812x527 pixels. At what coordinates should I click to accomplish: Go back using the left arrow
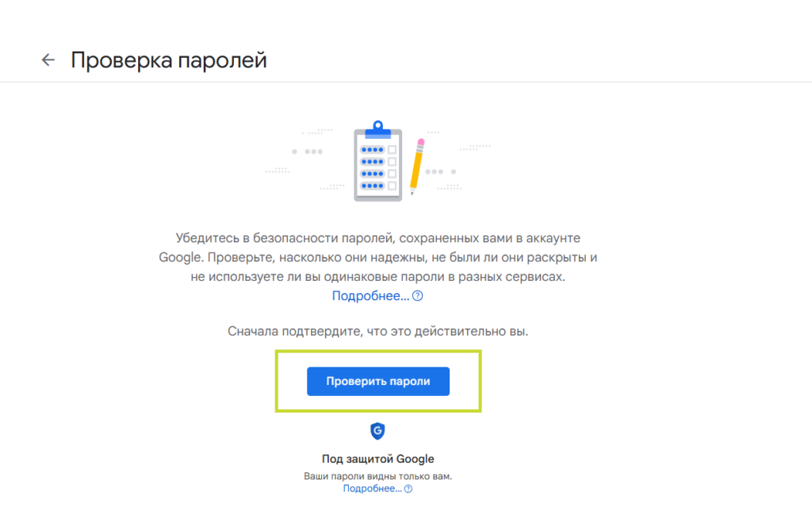tap(48, 60)
